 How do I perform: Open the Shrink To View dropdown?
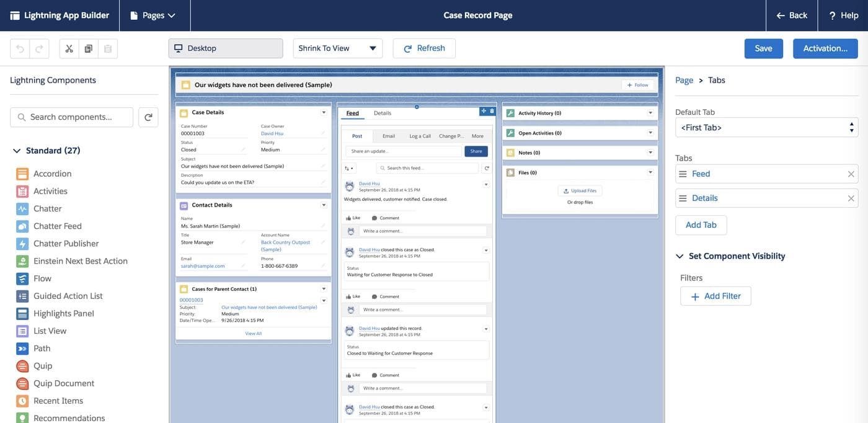click(x=337, y=48)
